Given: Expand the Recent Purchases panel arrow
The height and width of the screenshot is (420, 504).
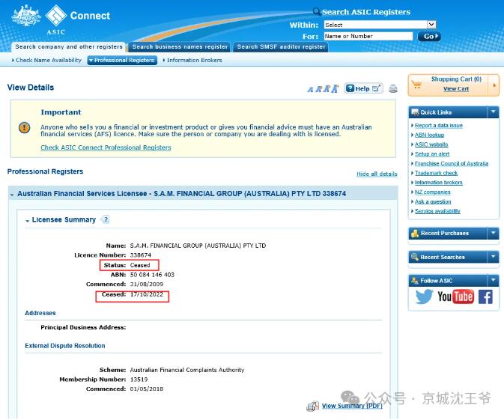Looking at the screenshot, I should [x=493, y=233].
